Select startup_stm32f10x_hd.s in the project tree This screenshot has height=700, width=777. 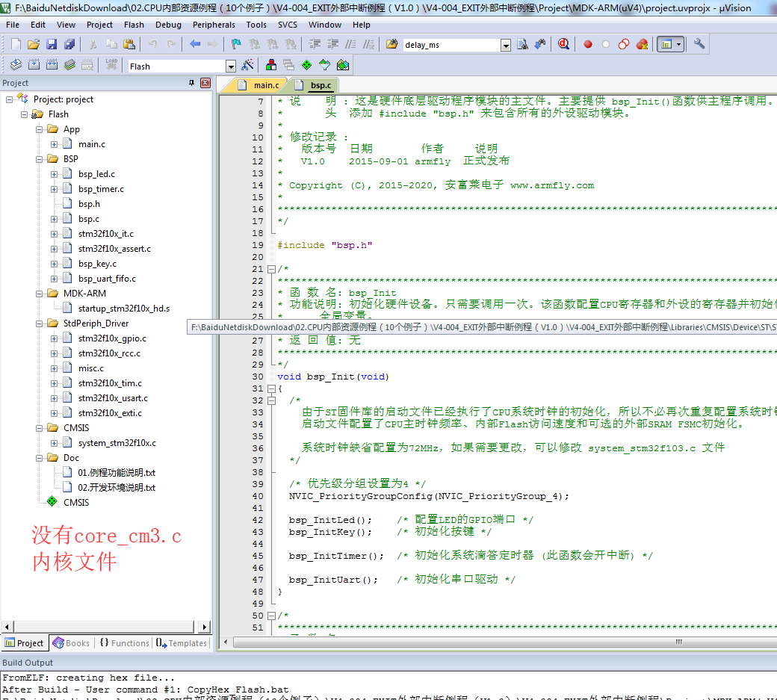pyautogui.click(x=124, y=309)
